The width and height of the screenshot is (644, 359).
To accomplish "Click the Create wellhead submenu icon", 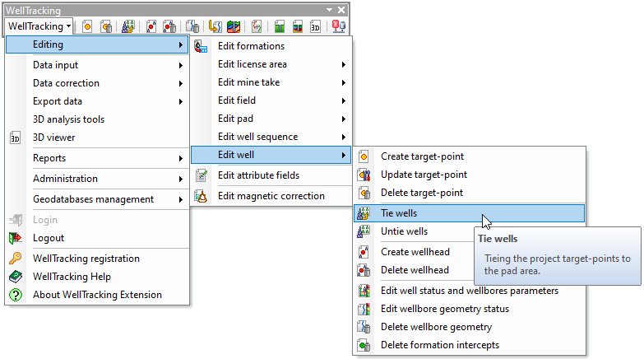I will (x=364, y=252).
